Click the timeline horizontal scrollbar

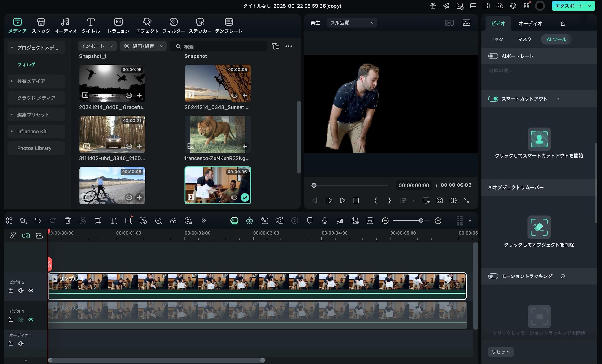(156, 360)
